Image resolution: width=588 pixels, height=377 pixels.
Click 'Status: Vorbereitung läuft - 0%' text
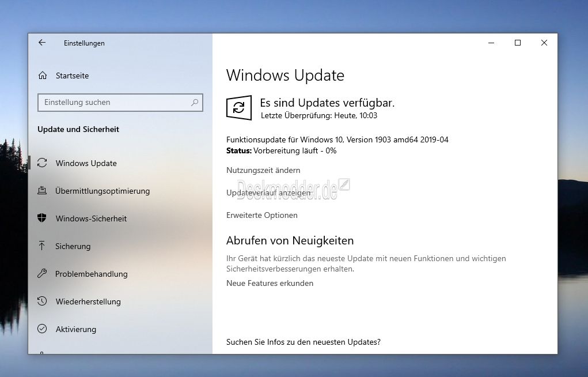pos(281,150)
